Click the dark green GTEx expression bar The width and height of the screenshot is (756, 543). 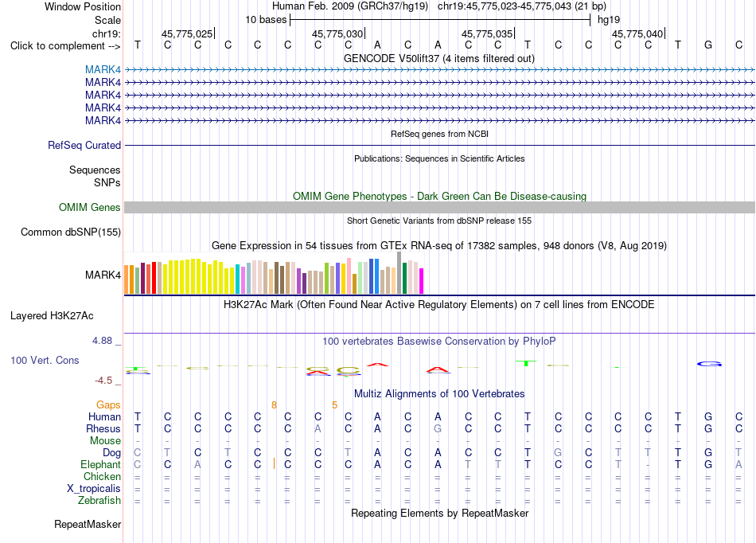pos(404,278)
